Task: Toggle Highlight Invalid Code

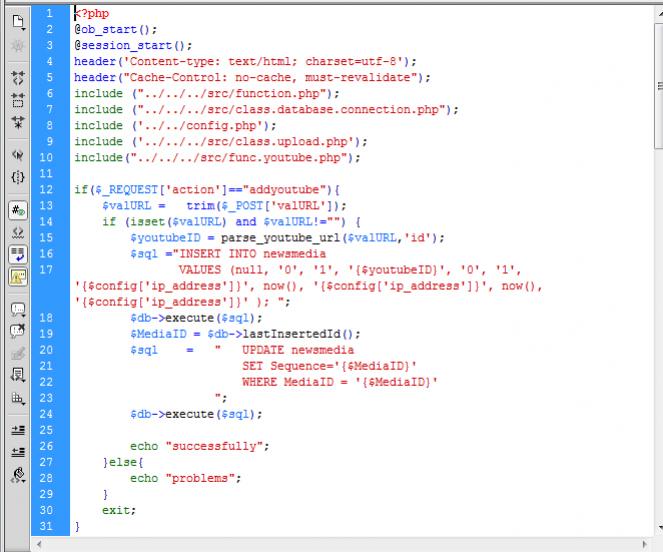Action: (18, 232)
